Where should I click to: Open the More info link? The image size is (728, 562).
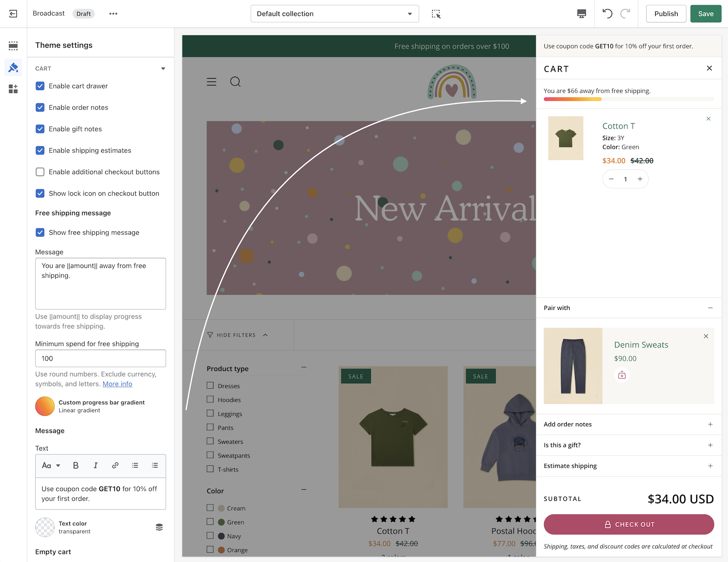point(117,384)
